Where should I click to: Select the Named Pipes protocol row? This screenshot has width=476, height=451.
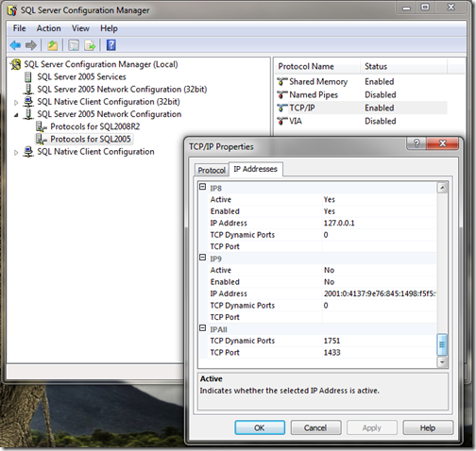point(362,94)
